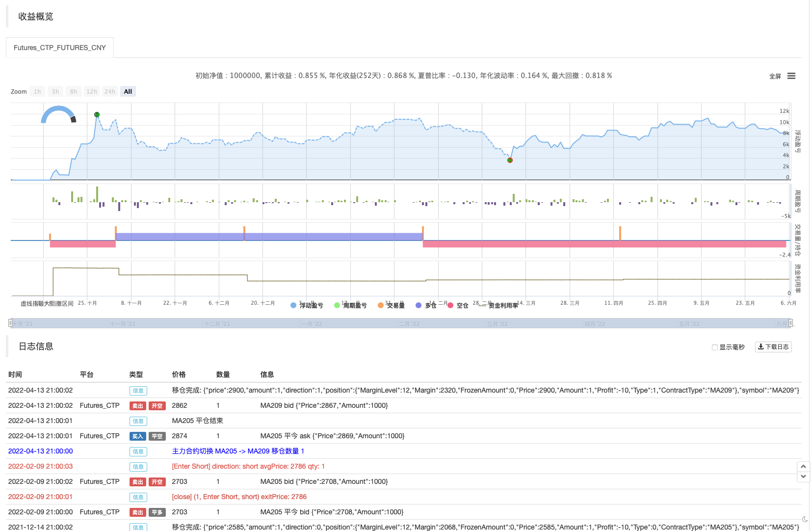Image resolution: width=812 pixels, height=531 pixels.
Task: Click the 主力合约切换 MA205 -> MA209 message
Action: [x=238, y=451]
